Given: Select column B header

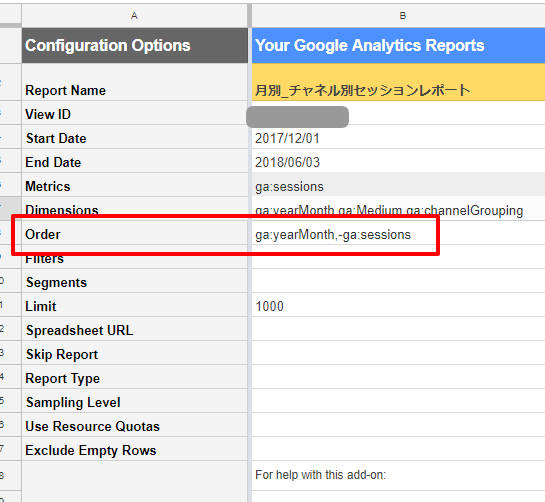Looking at the screenshot, I should [x=398, y=16].
